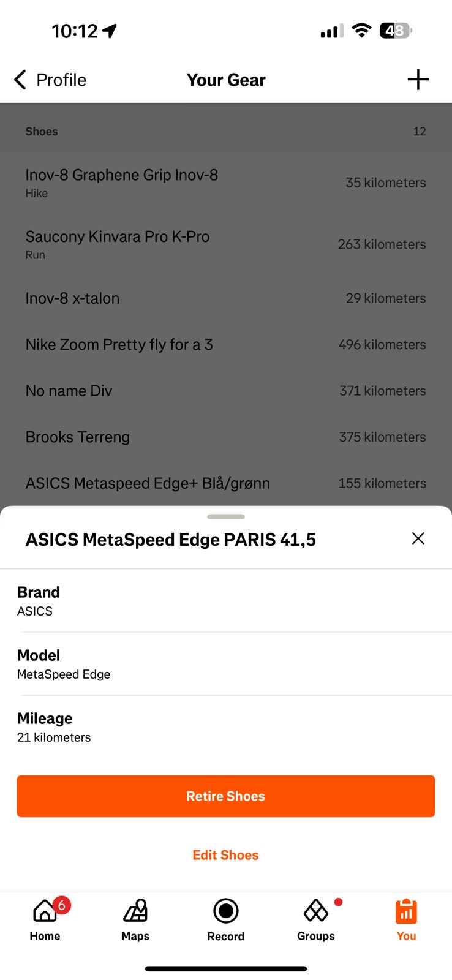Viewport: 452px width, 980px height.
Task: Select ASICS Metaspeed Edge+ Blå/grønn
Action: [x=225, y=483]
